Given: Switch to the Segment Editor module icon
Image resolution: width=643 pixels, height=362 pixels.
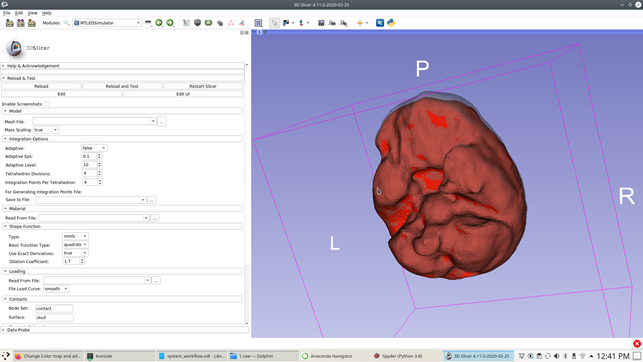Looking at the screenshot, I should tap(242, 23).
